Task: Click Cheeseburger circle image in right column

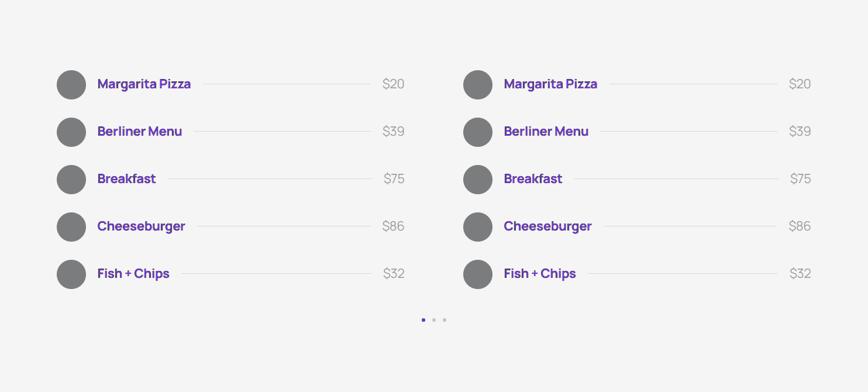Action: [x=478, y=227]
